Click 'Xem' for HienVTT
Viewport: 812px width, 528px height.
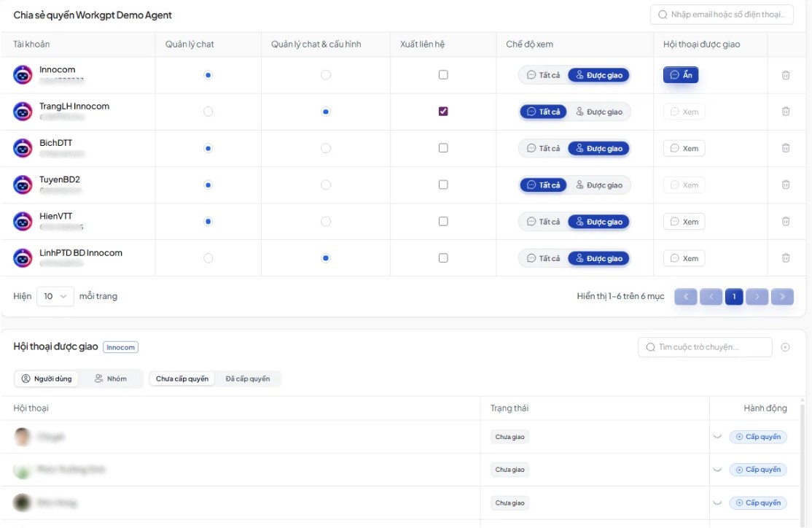[x=684, y=222]
